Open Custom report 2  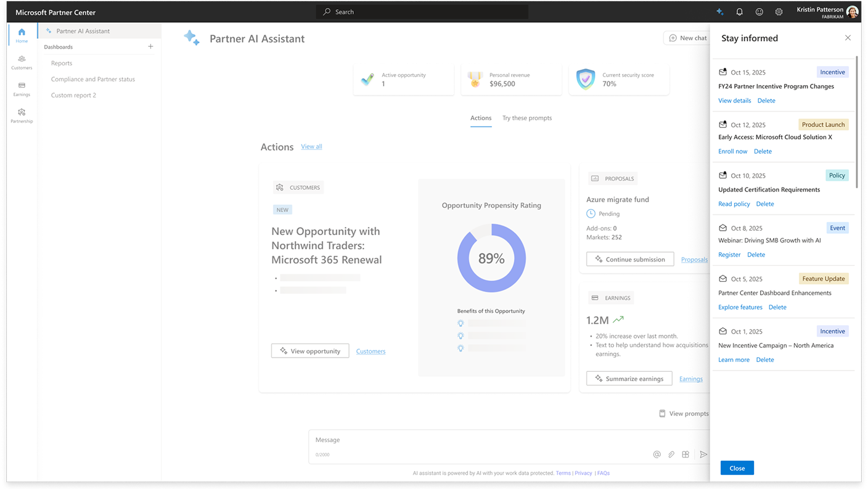coord(73,95)
